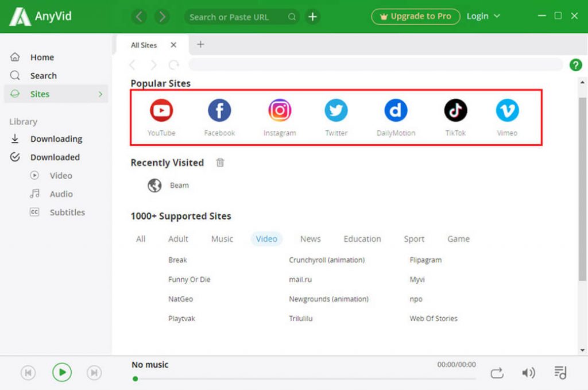Open the playlist queue icon
Screen dimensions: 588x390
click(560, 372)
